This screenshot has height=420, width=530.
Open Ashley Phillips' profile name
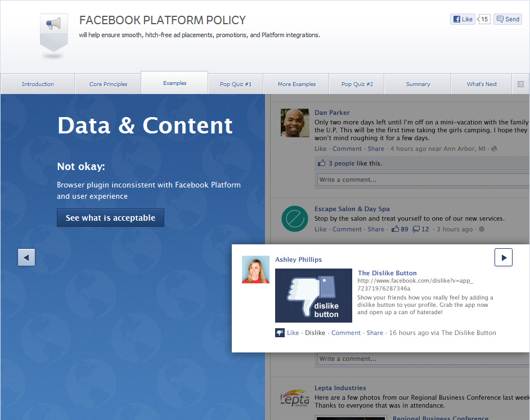[x=298, y=260]
